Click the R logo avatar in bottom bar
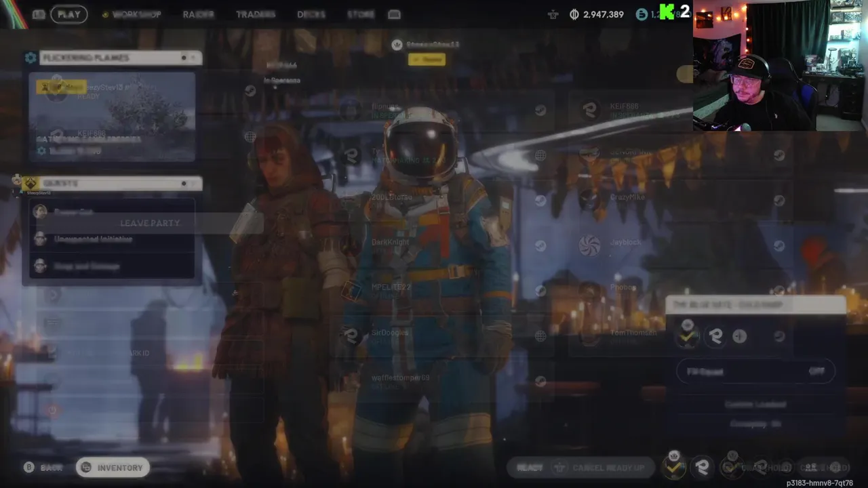 point(703,467)
